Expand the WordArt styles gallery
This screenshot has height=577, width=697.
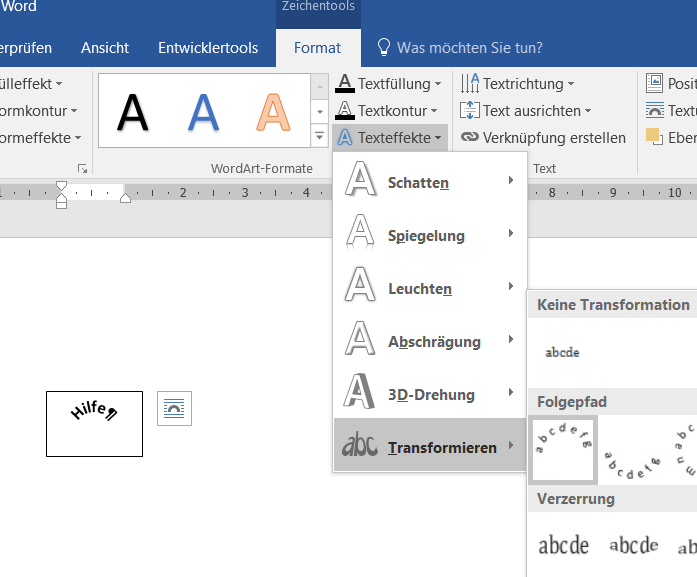[x=319, y=135]
